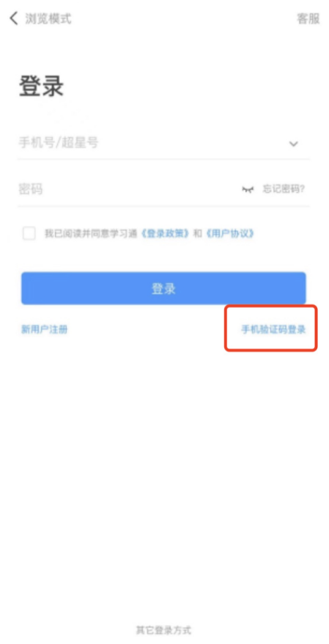Toggle password visibility eye icon

248,189
